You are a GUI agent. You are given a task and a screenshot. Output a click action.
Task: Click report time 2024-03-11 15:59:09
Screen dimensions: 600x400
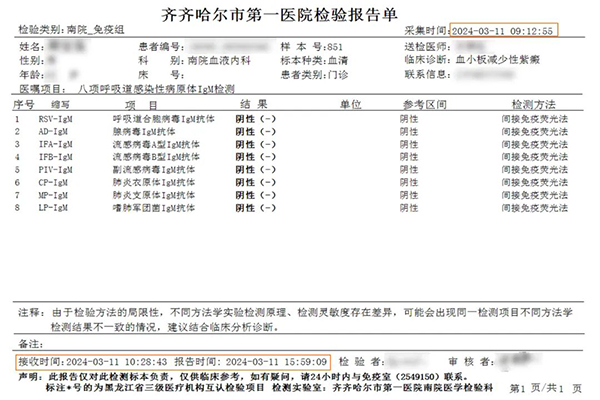(276, 362)
